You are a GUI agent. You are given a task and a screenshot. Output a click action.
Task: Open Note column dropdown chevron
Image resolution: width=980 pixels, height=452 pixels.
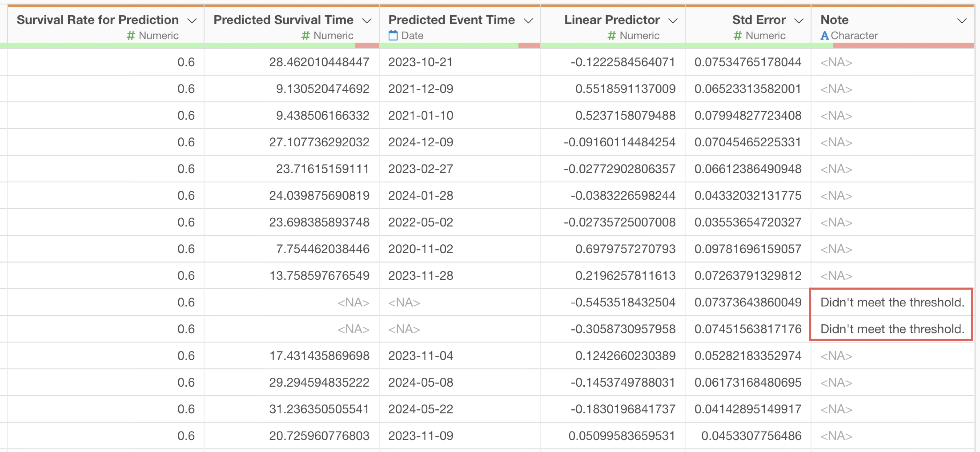click(x=962, y=21)
